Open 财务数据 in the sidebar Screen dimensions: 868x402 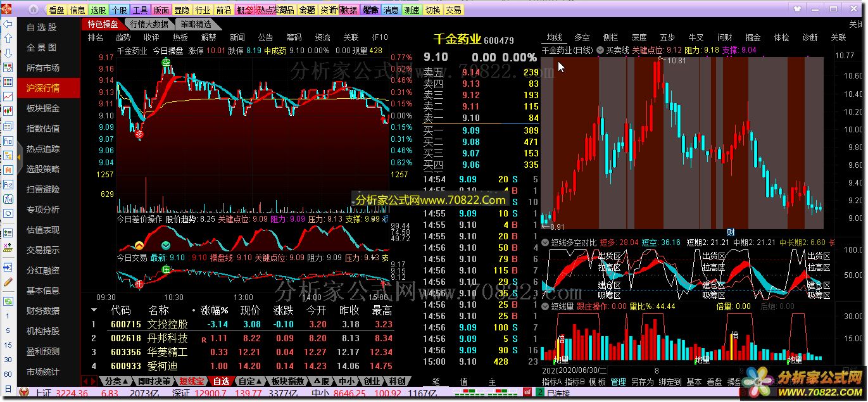coord(43,311)
